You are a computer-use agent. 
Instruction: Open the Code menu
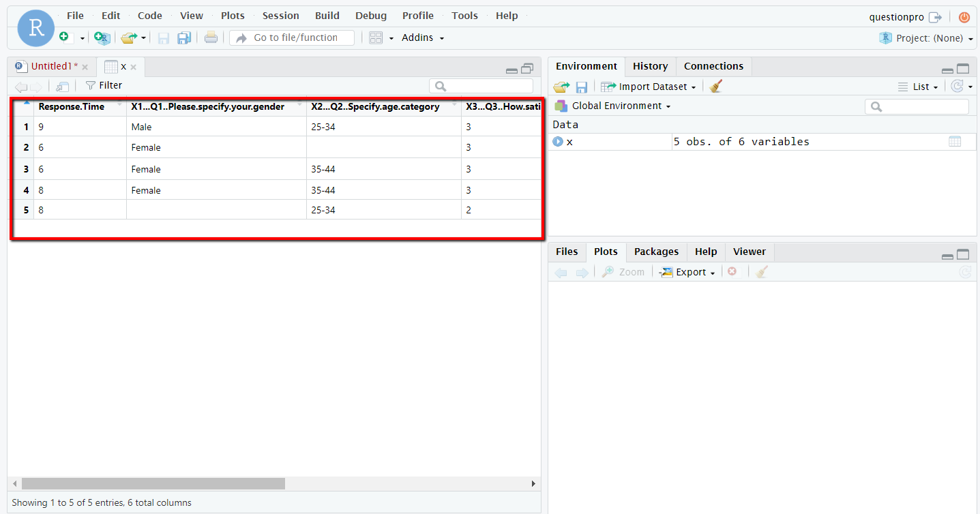(150, 16)
